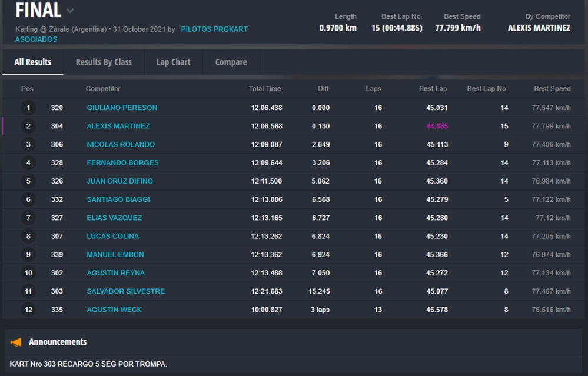Click the Best Lap column header
The height and width of the screenshot is (376, 588).
[433, 89]
